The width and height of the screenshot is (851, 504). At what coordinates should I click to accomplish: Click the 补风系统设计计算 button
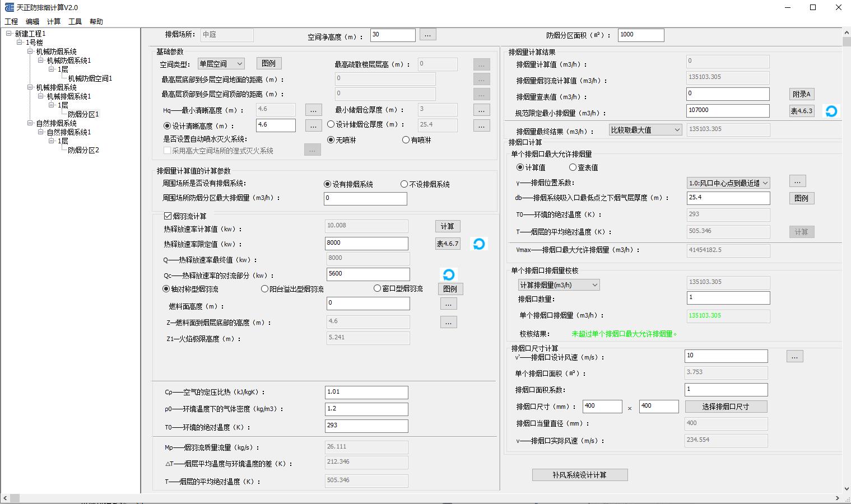(x=579, y=475)
